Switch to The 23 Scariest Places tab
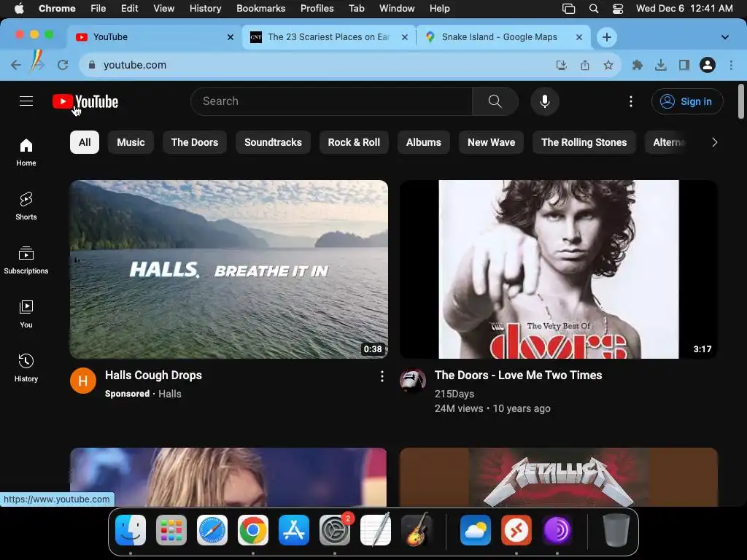The image size is (747, 560). point(329,37)
